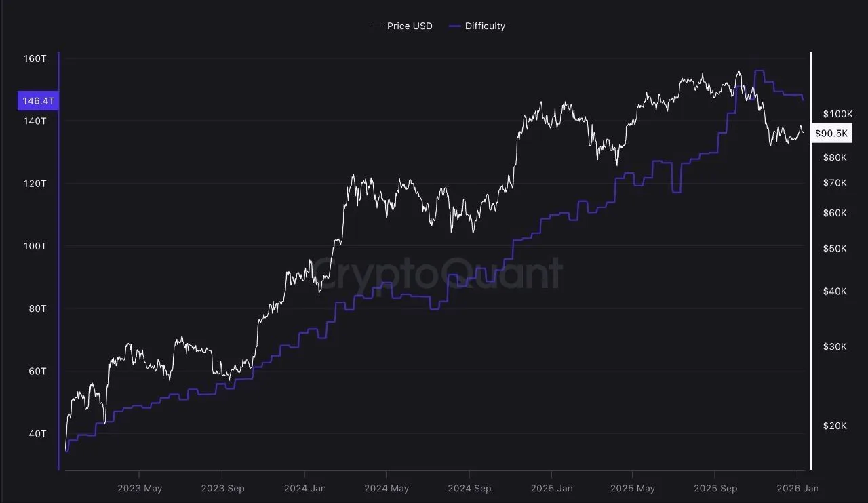This screenshot has height=503, width=868.
Task: Click the 2024 Sep axis label
Action: point(469,488)
